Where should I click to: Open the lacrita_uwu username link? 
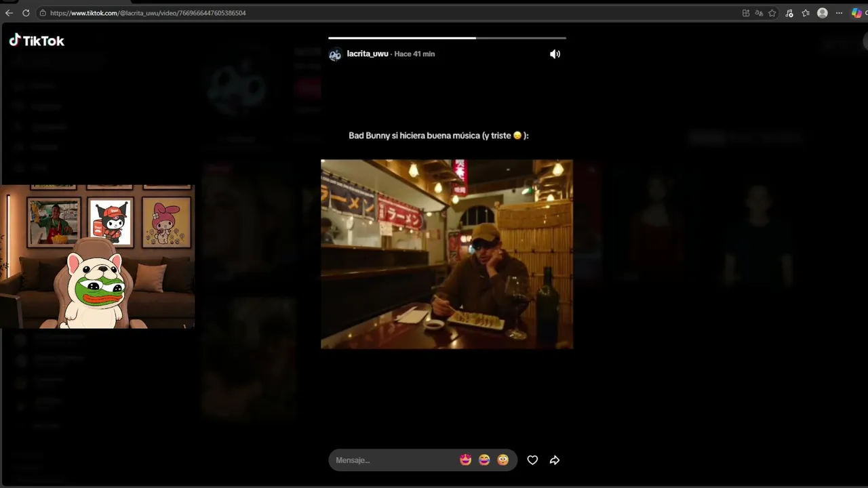368,54
